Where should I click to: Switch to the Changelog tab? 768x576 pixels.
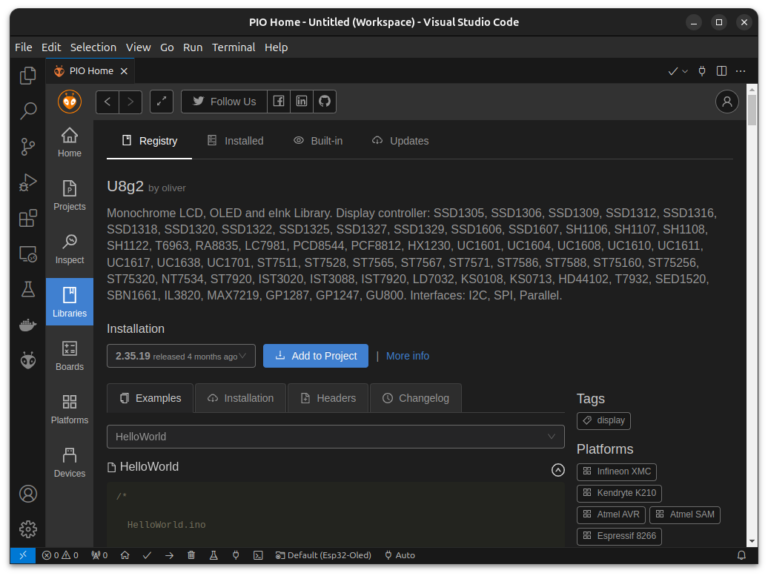point(415,398)
